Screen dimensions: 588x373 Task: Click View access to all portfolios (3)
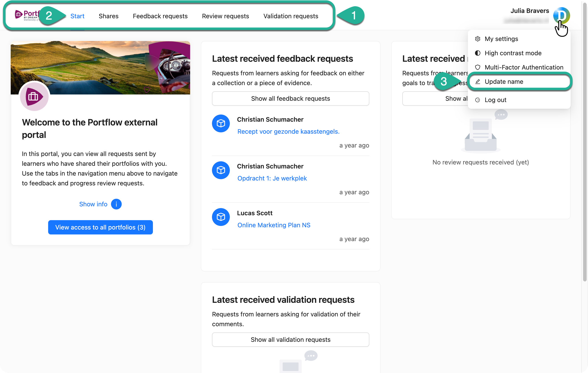pyautogui.click(x=100, y=227)
